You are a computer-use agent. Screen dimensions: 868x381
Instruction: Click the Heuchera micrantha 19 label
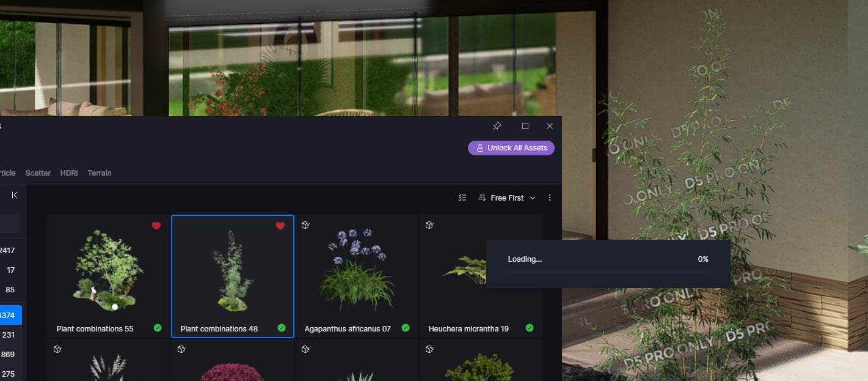point(469,328)
